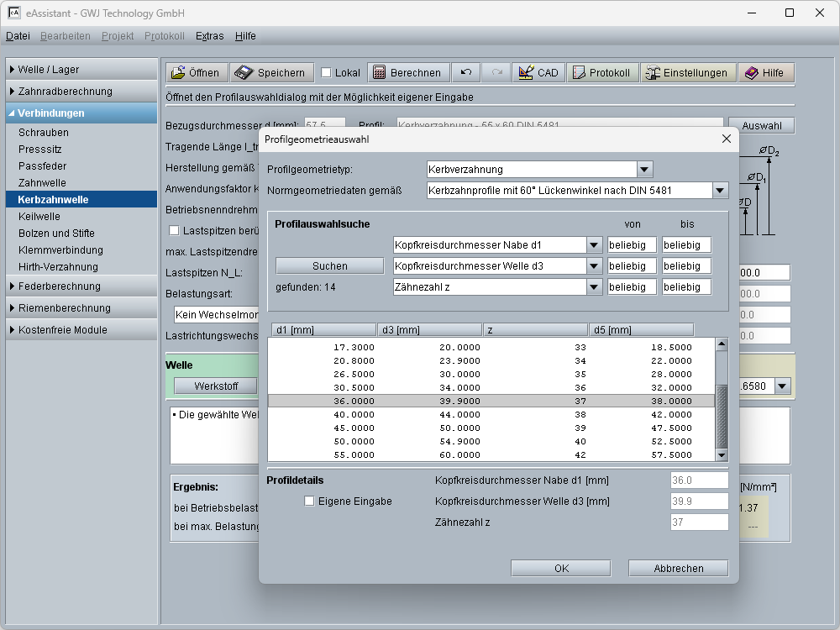Click the Suchen button
This screenshot has height=630, width=840.
coord(330,265)
